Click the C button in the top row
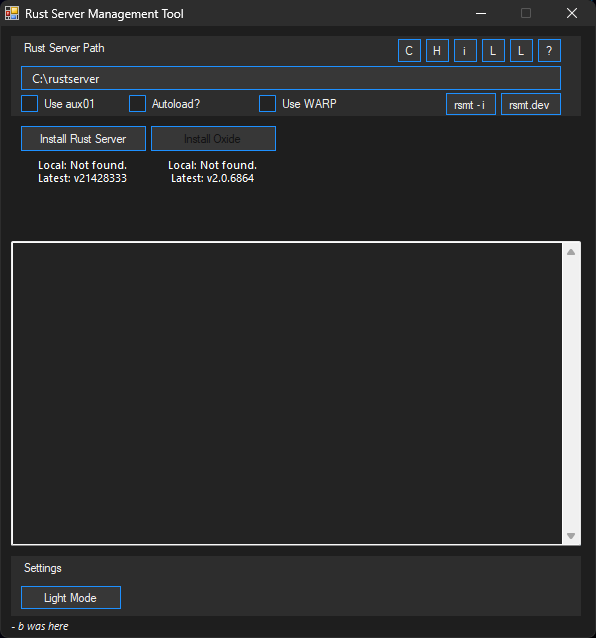Image resolution: width=596 pixels, height=638 pixels. coord(409,51)
